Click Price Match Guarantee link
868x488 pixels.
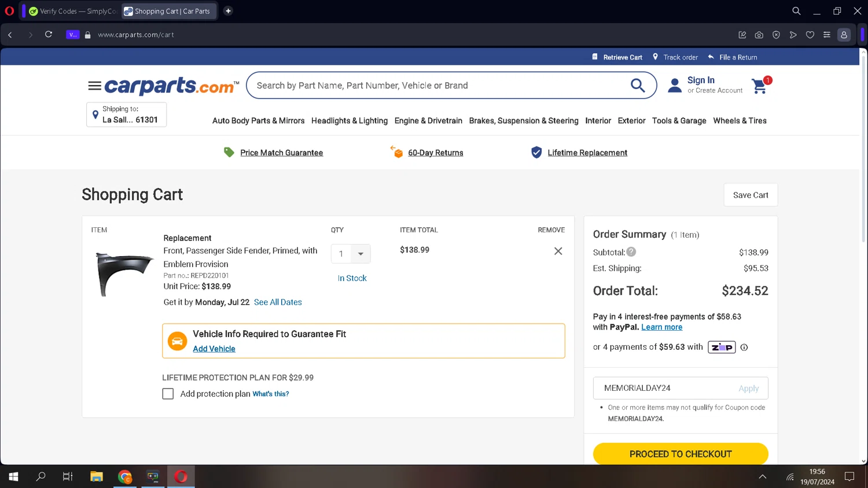282,153
